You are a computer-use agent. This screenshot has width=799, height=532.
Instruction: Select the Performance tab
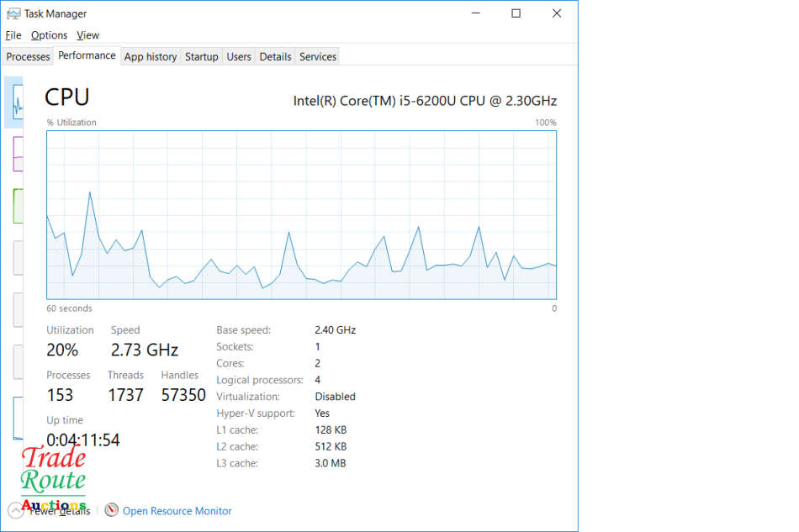87,56
